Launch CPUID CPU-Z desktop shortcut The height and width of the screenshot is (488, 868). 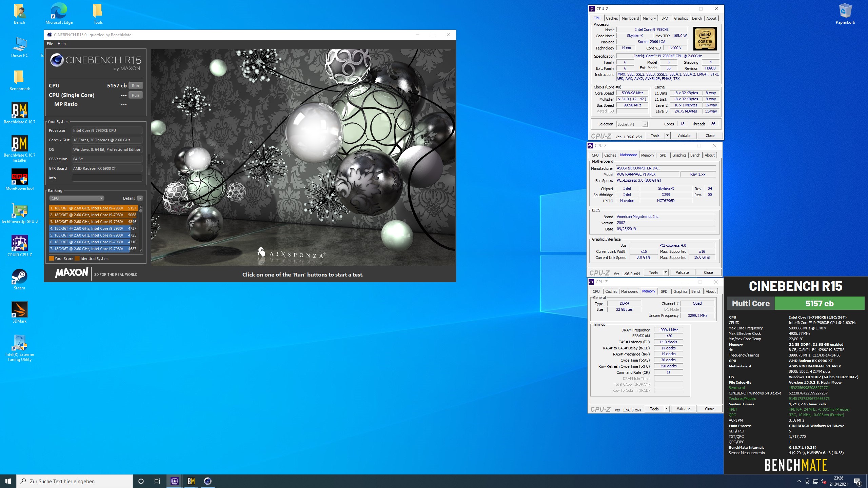tap(19, 247)
